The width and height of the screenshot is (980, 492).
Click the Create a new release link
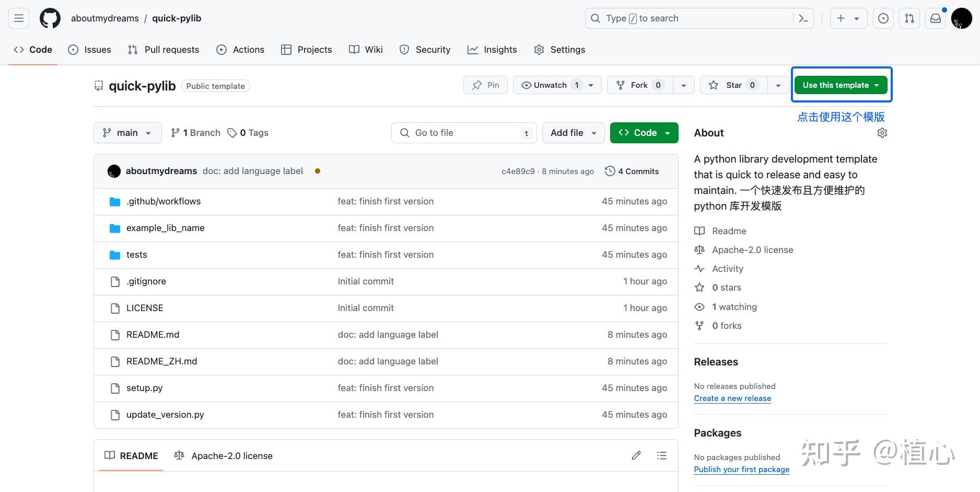tap(732, 398)
